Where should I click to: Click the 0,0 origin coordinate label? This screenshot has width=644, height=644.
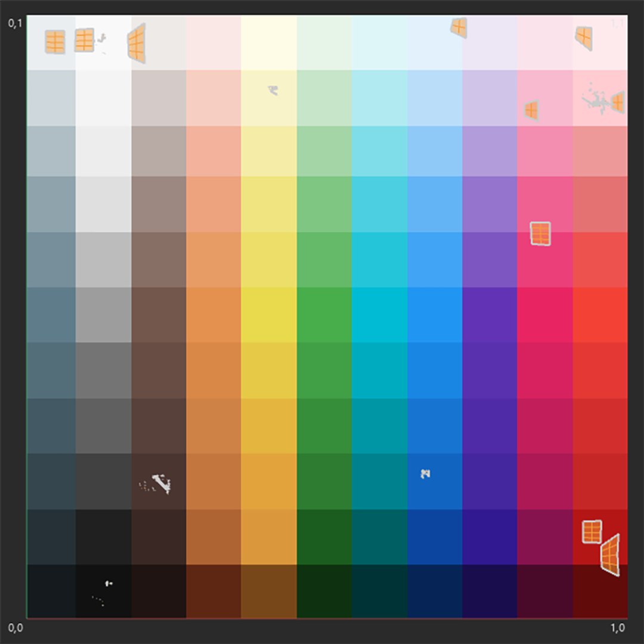coord(15,627)
